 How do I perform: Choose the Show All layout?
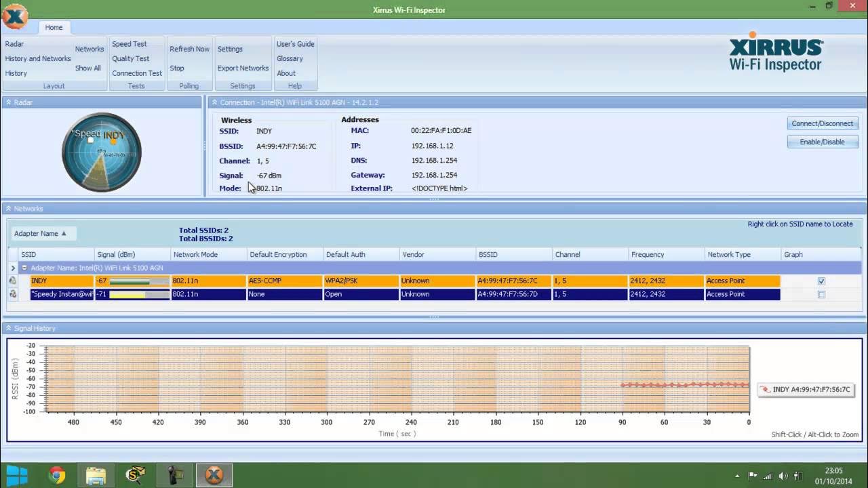click(88, 68)
